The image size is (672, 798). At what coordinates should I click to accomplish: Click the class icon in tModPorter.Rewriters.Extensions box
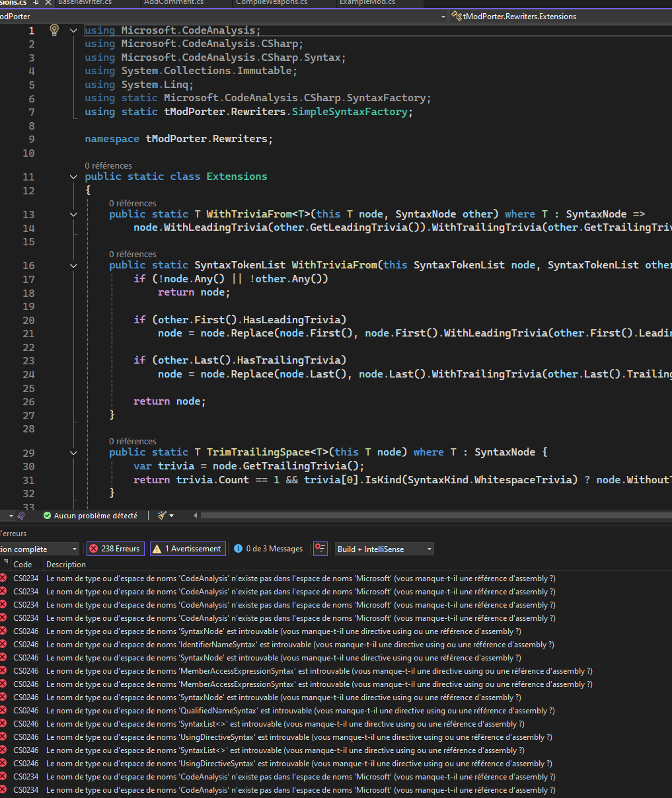456,17
